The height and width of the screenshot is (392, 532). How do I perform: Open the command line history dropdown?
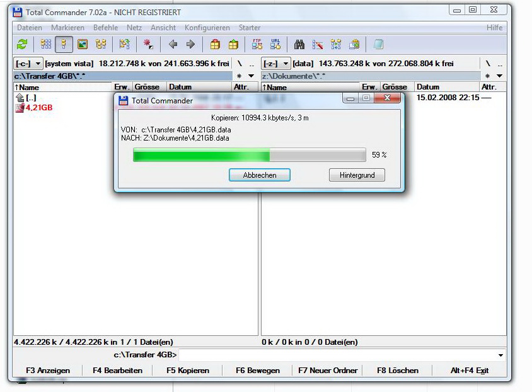500,355
